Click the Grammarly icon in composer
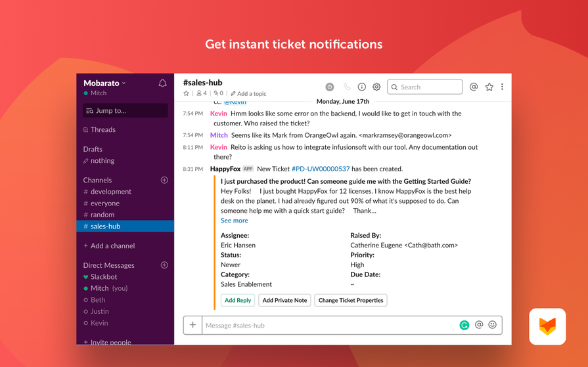The image size is (588, 367). 464,325
